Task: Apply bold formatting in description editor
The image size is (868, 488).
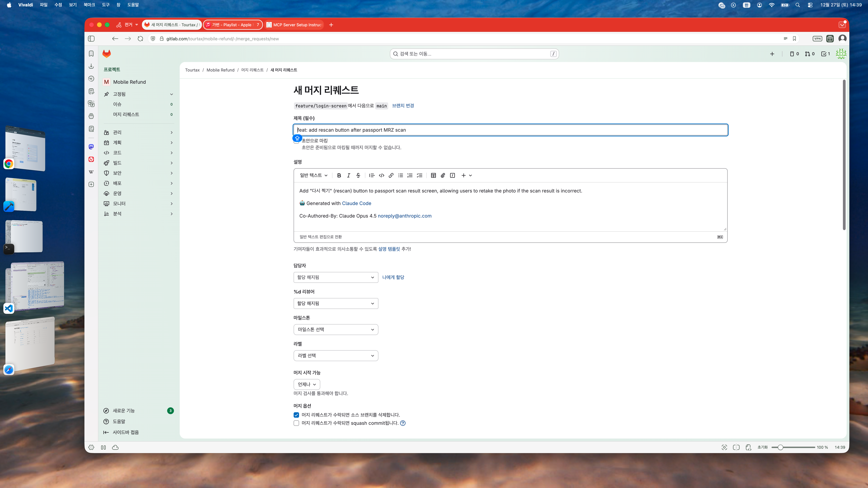Action: [339, 176]
